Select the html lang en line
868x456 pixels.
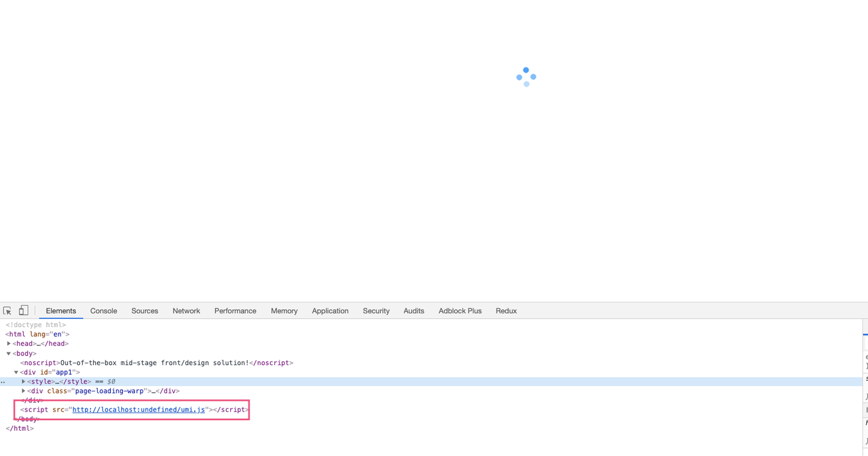tap(37, 334)
